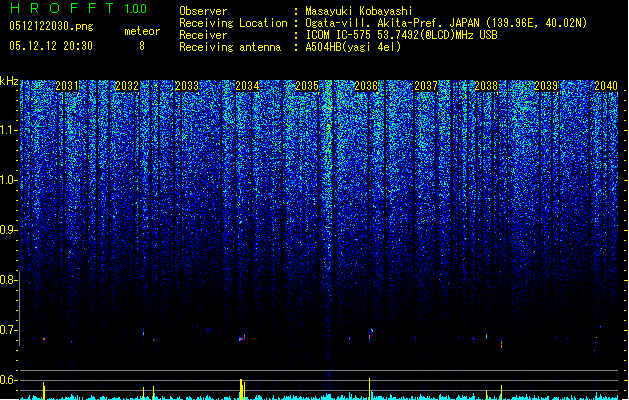Click the meteor count value 8
The width and height of the screenshot is (629, 400).
pyautogui.click(x=142, y=46)
